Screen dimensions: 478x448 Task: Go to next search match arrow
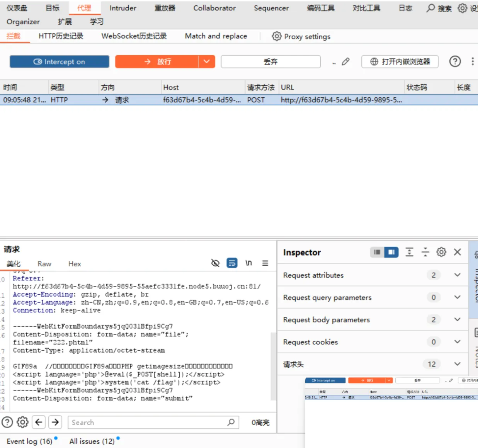[x=55, y=422]
